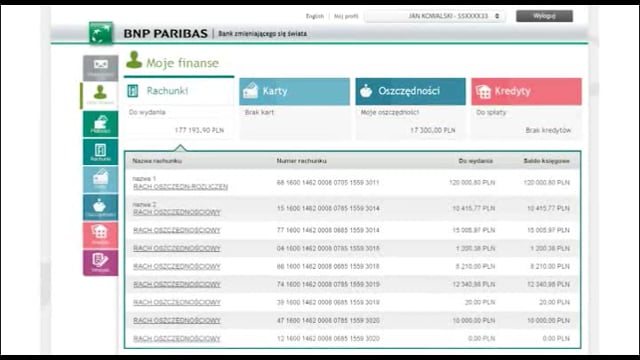
Task: Switch language with the English link
Action: click(315, 16)
